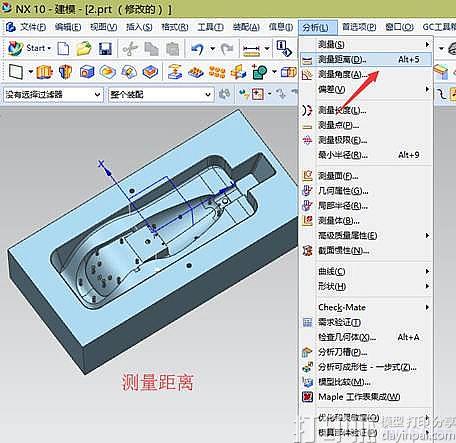Click the pattern feature icon with orange blocks

(x=217, y=72)
